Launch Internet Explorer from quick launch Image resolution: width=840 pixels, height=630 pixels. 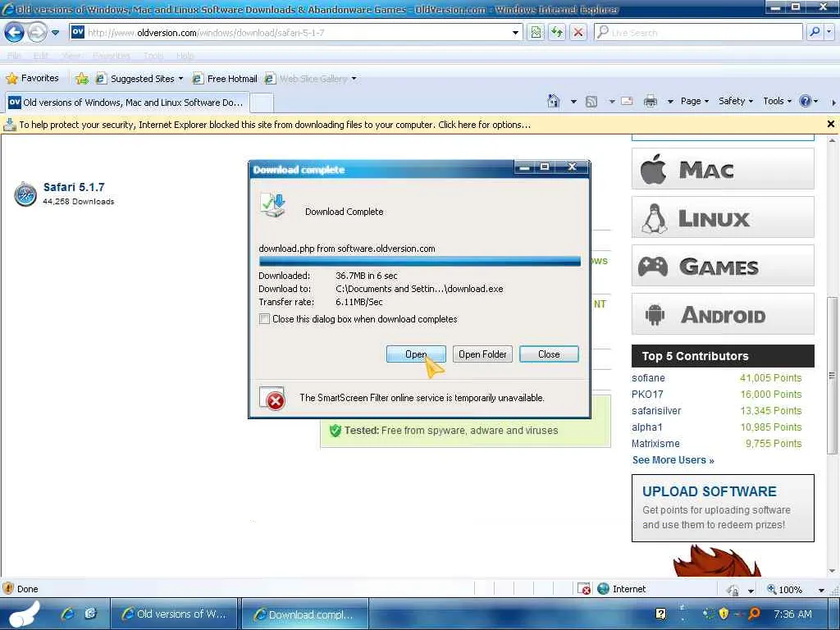click(x=67, y=614)
